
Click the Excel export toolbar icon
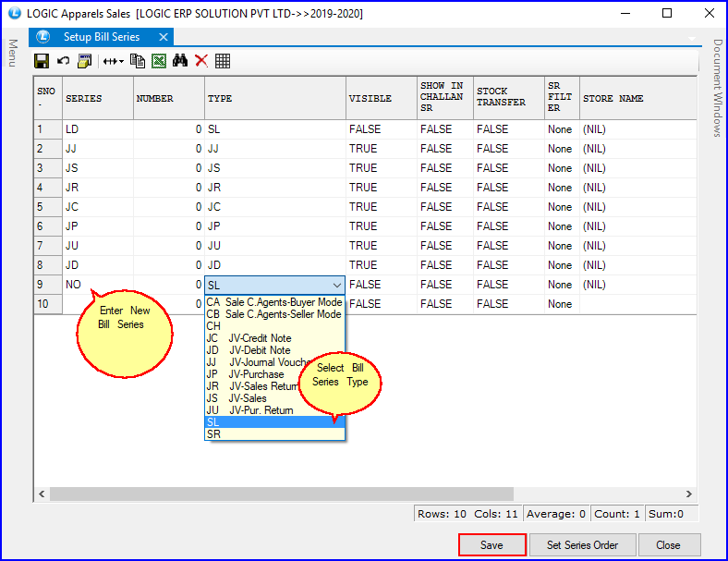click(159, 61)
